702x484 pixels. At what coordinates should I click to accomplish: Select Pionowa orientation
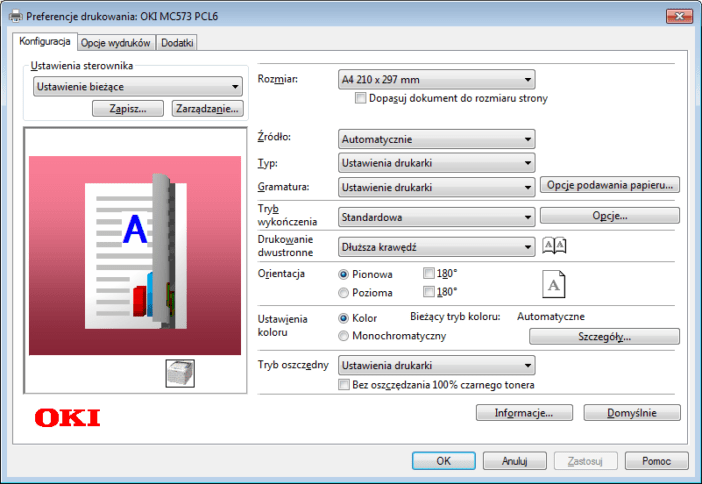pyautogui.click(x=343, y=274)
